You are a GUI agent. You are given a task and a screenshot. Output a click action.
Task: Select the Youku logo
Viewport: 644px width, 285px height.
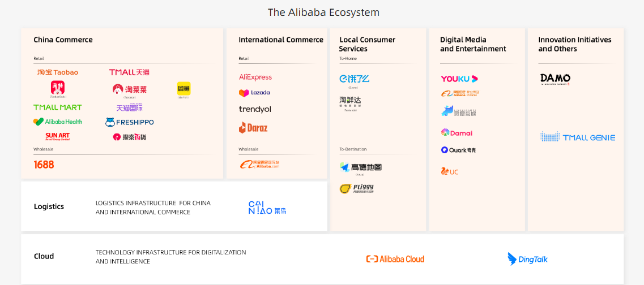[x=459, y=79]
